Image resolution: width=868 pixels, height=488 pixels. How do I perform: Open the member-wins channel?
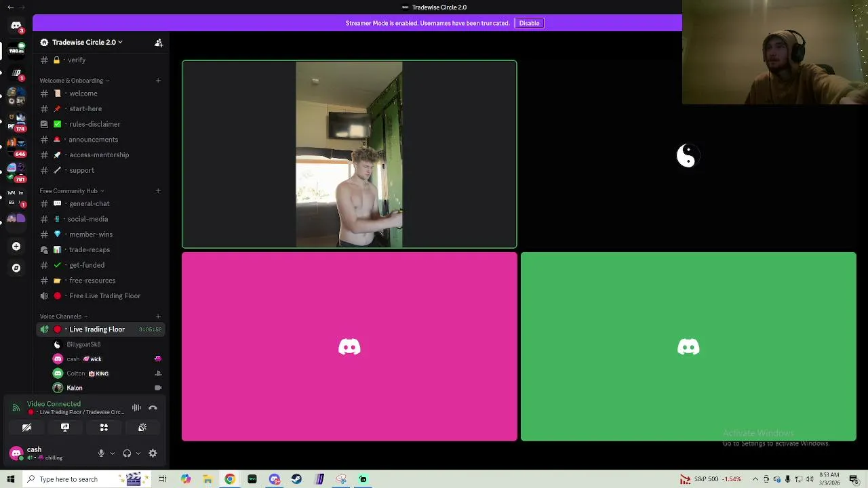coord(100,235)
